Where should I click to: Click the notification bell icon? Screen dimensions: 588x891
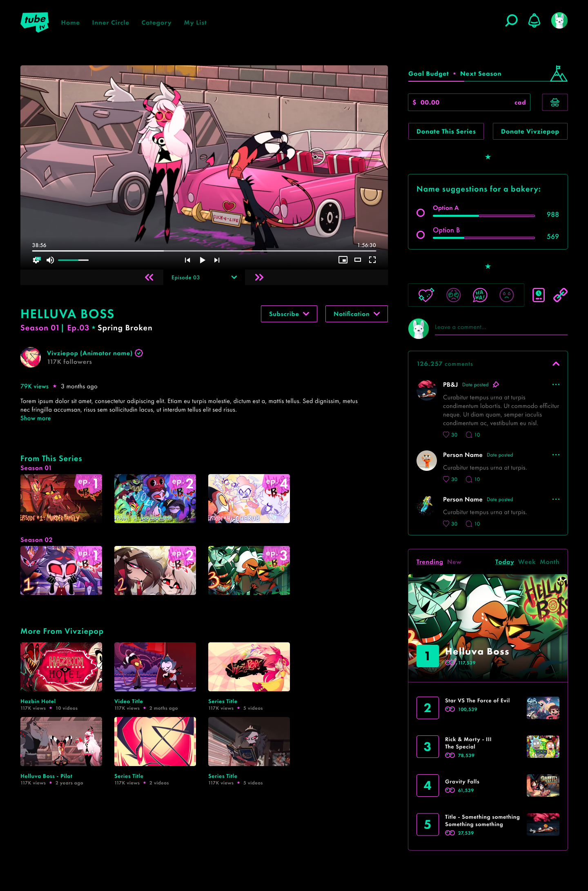pos(534,20)
